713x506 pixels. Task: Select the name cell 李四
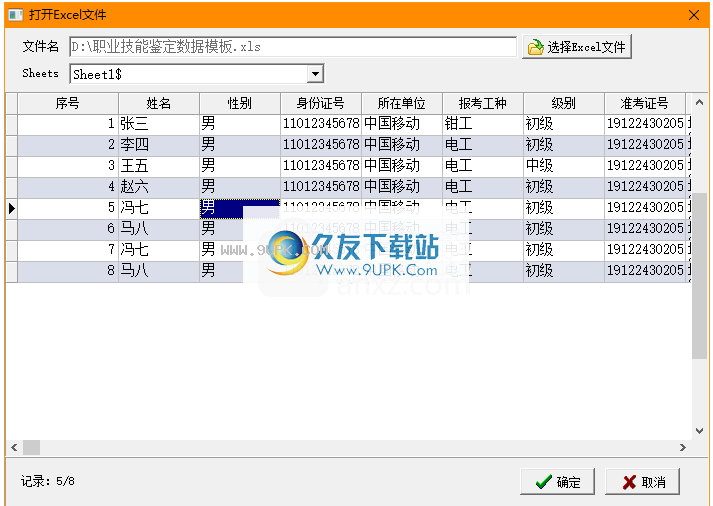159,145
